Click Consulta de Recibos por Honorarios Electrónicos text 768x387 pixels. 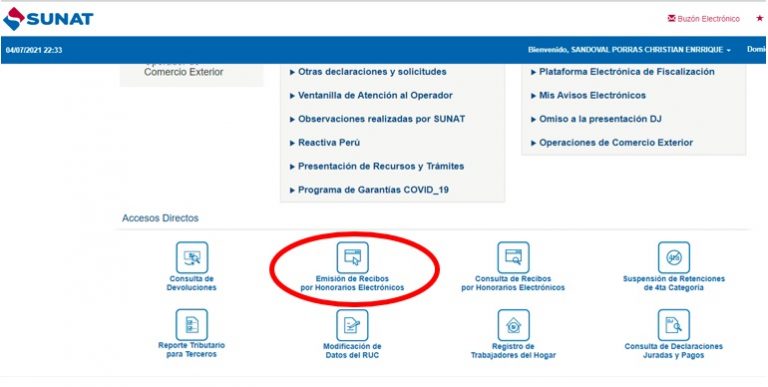(x=513, y=283)
